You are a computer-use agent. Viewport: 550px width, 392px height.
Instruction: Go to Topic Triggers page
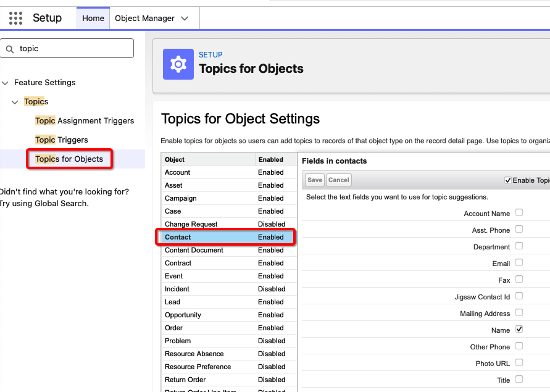[62, 140]
